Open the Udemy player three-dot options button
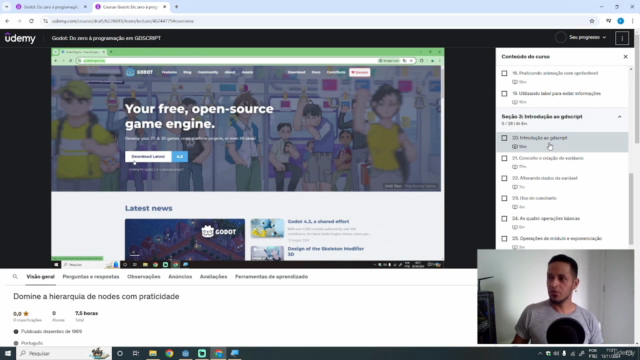 point(622,38)
